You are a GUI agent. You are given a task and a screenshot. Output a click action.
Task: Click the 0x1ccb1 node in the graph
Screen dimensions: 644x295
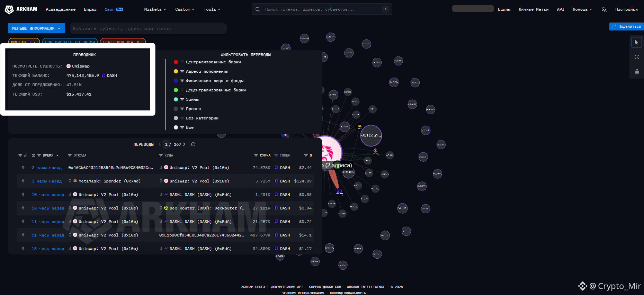coord(371,135)
